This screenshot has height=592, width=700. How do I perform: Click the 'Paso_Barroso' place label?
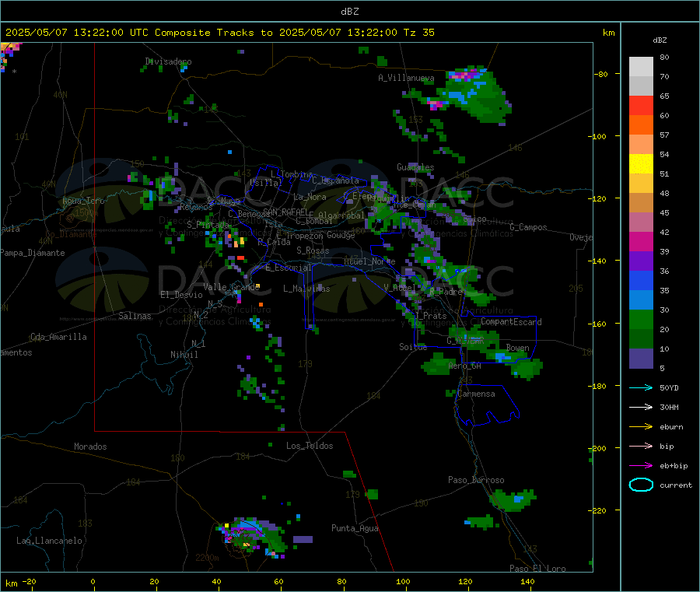[476, 480]
